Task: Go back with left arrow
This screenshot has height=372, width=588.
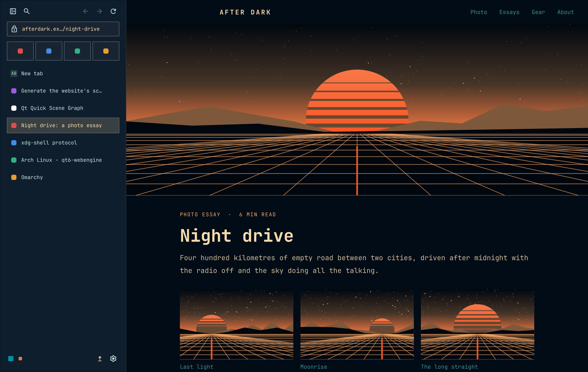Action: pyautogui.click(x=85, y=11)
